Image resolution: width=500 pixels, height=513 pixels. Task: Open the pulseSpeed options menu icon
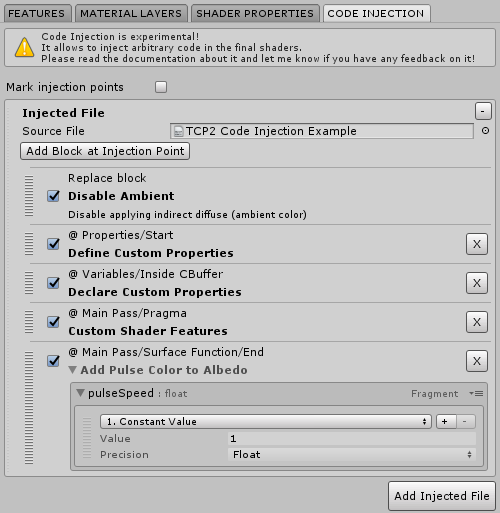(x=476, y=394)
